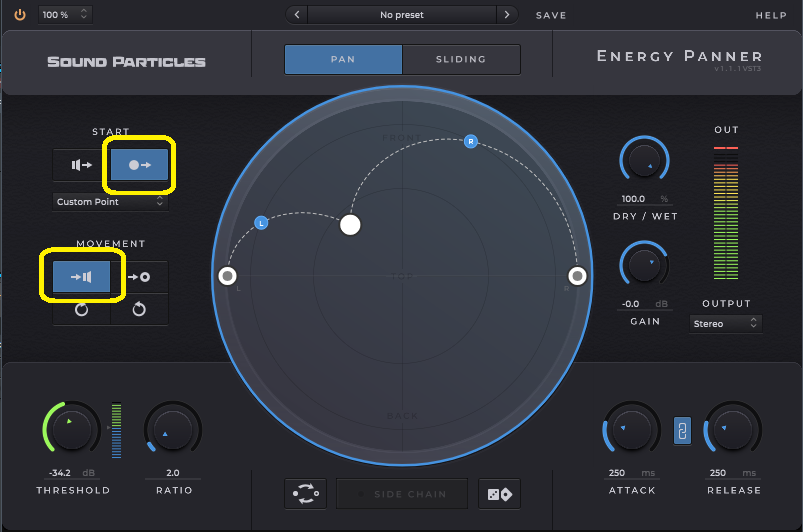Open the Custom Point dropdown
This screenshot has width=803, height=532.
point(110,202)
